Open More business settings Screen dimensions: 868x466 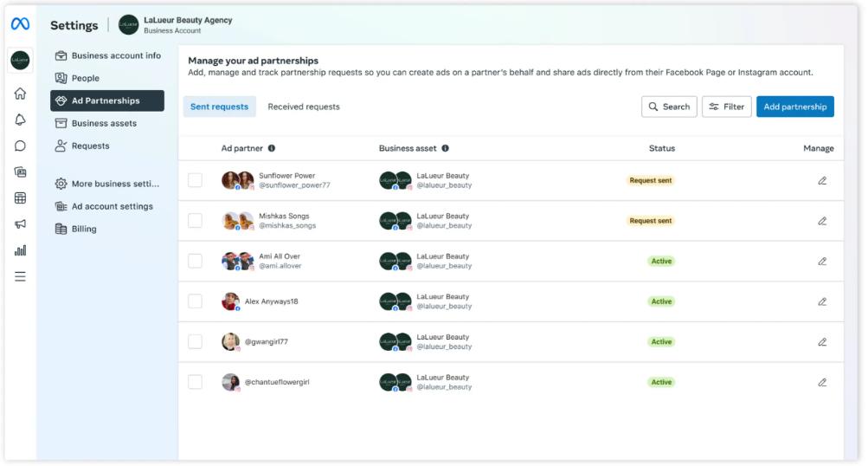107,184
